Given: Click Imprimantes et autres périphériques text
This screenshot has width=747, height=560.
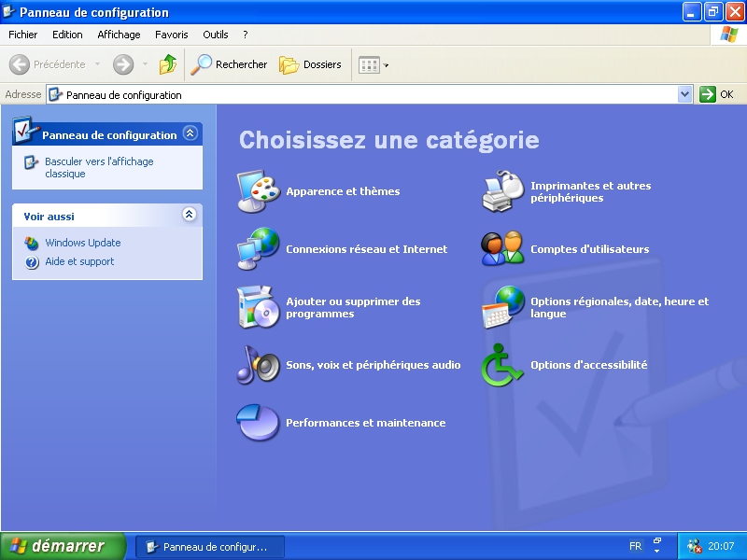Looking at the screenshot, I should pos(591,192).
